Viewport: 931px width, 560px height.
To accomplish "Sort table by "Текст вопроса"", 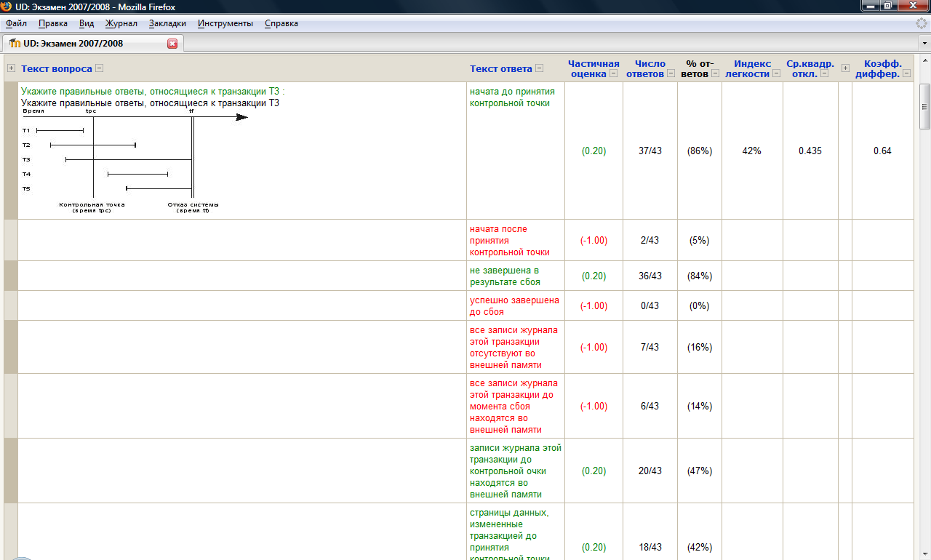I will (x=57, y=68).
